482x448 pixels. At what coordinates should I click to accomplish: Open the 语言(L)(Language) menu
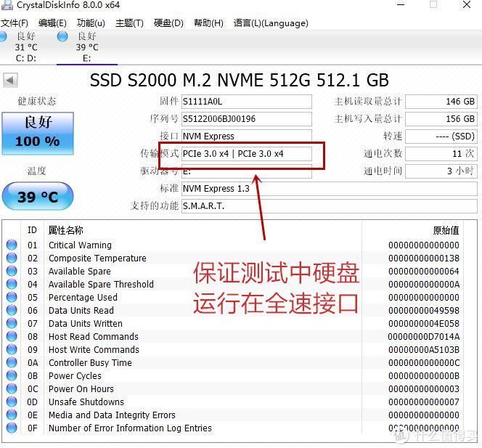click(x=271, y=23)
